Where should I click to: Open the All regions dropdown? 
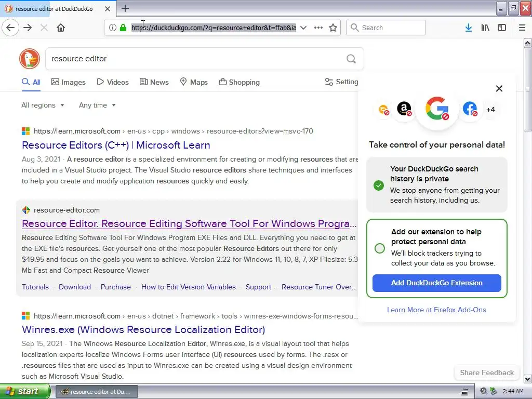point(43,105)
